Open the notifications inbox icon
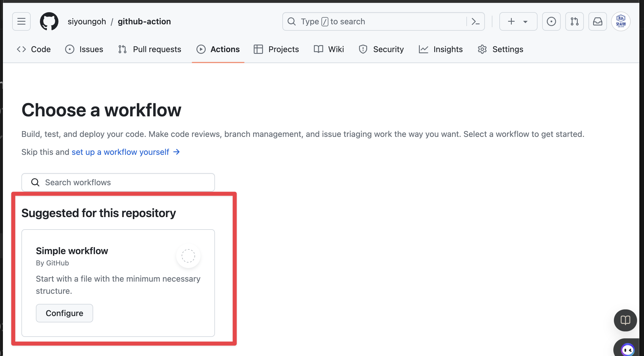This screenshot has height=356, width=644. point(597,21)
